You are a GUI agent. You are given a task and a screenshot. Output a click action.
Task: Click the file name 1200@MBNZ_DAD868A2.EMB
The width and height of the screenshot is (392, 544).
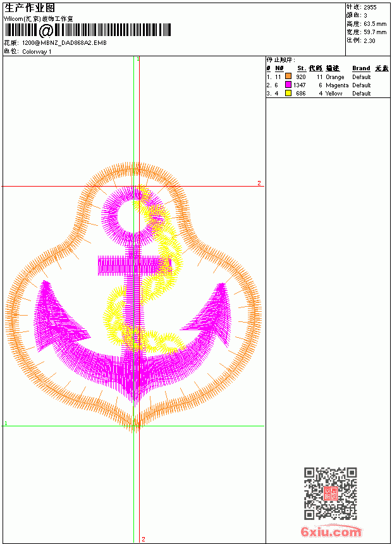click(x=64, y=42)
